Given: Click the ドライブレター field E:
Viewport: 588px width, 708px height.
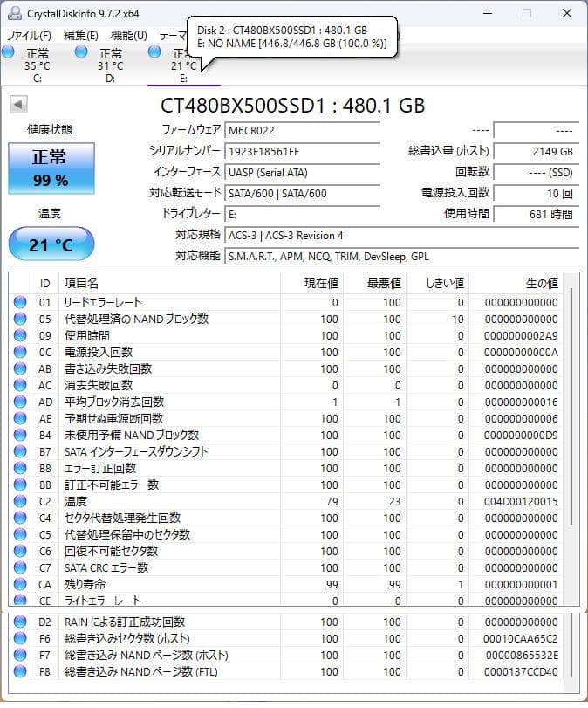Looking at the screenshot, I should click(303, 215).
